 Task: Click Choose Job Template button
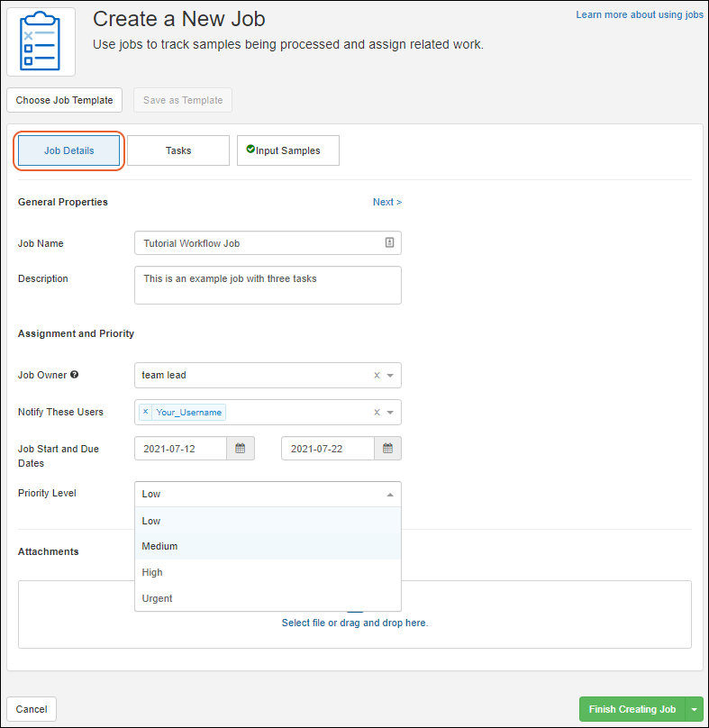coord(65,100)
